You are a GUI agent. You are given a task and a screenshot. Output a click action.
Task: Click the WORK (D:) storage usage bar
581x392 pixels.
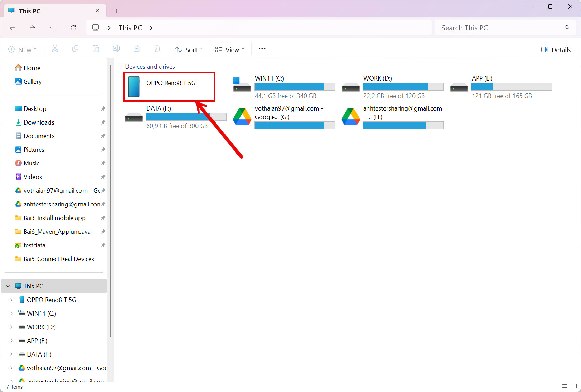[403, 87]
